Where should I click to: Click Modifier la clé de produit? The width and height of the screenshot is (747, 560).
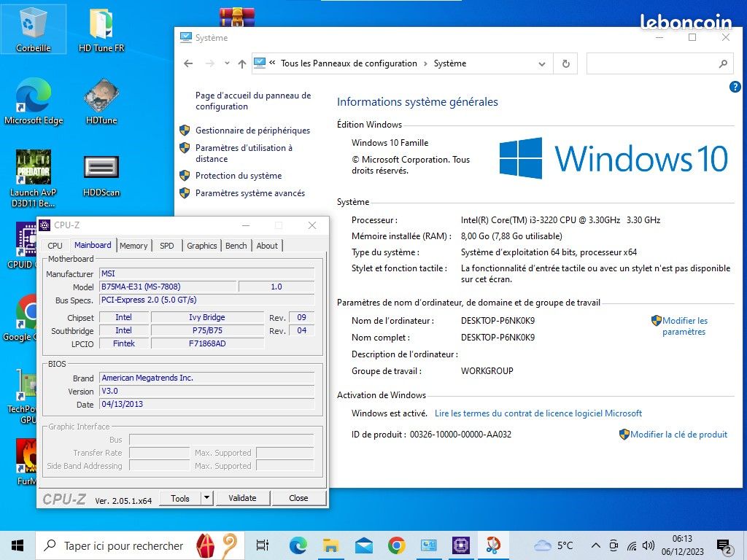(x=678, y=435)
